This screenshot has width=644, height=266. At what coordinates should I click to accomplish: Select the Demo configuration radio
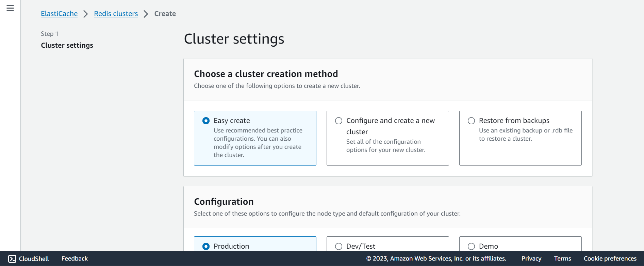pos(471,246)
